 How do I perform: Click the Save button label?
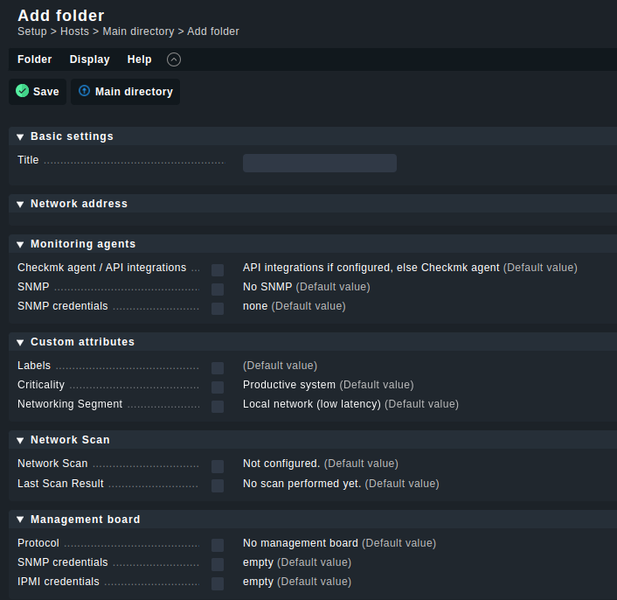click(x=46, y=92)
